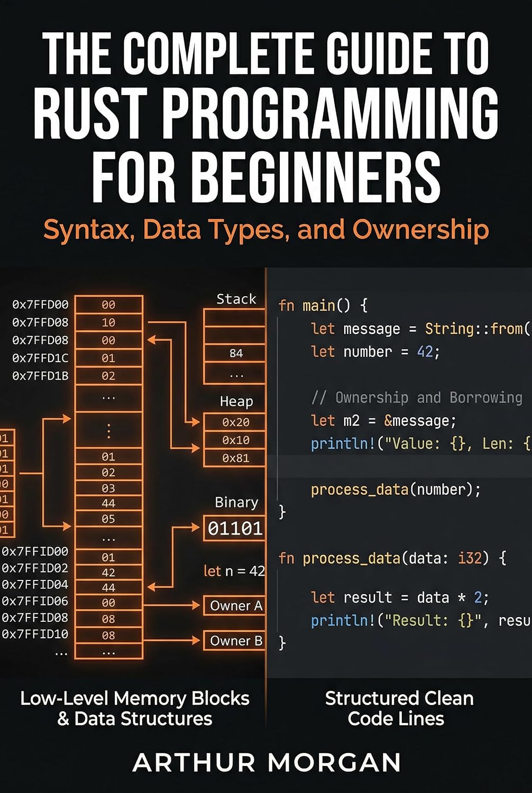
Task: Click the title line "THE COMPLETE GUIDE TO"
Action: [266, 54]
